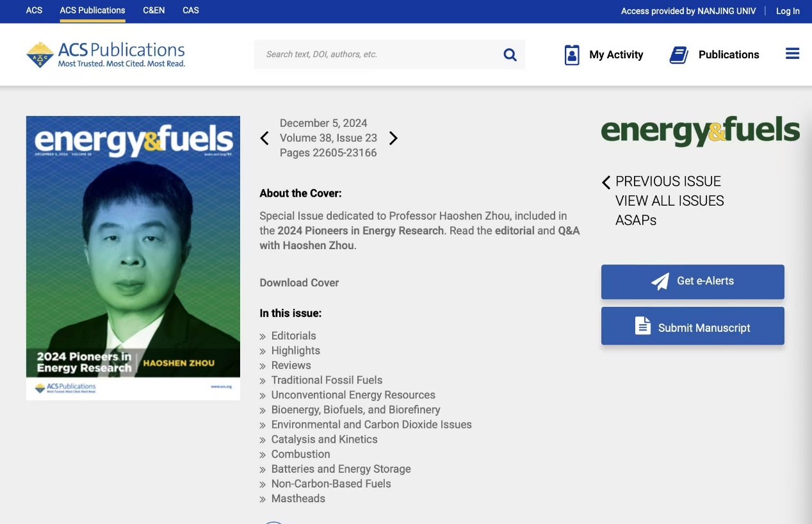This screenshot has height=524, width=812.
Task: Jump to Batteries and Energy Storage section
Action: 341,469
